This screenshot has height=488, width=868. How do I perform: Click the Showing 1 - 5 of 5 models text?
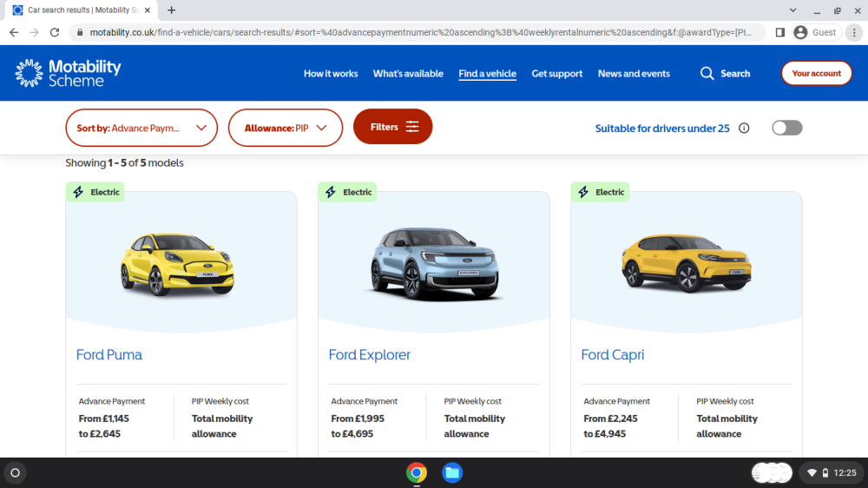[124, 163]
